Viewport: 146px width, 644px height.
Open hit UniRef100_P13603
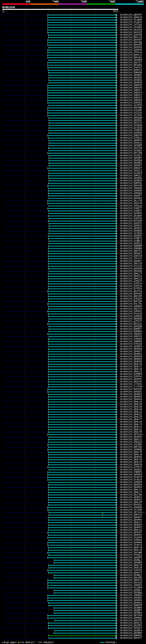(x=131, y=22)
